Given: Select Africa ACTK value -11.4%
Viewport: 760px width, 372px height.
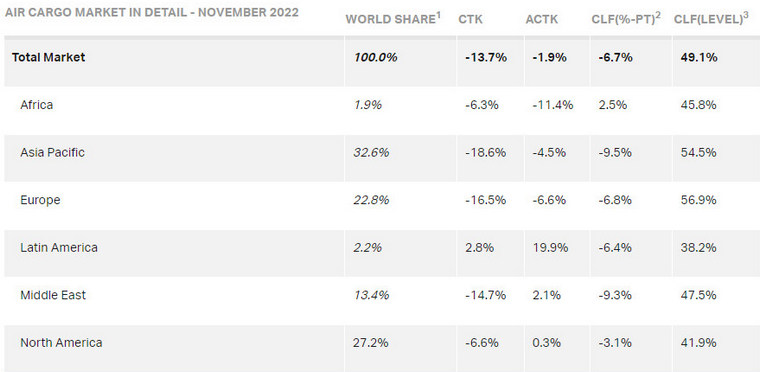Looking at the screenshot, I should pyautogui.click(x=553, y=105).
